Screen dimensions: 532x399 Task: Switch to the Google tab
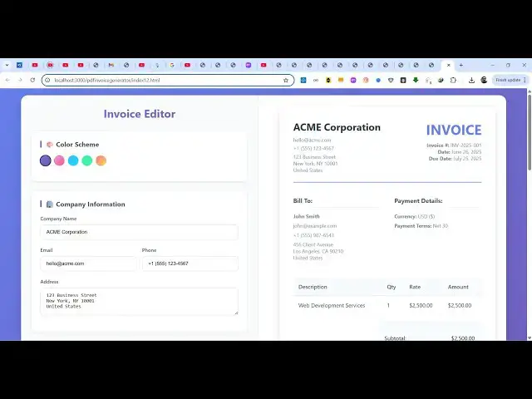(172, 65)
